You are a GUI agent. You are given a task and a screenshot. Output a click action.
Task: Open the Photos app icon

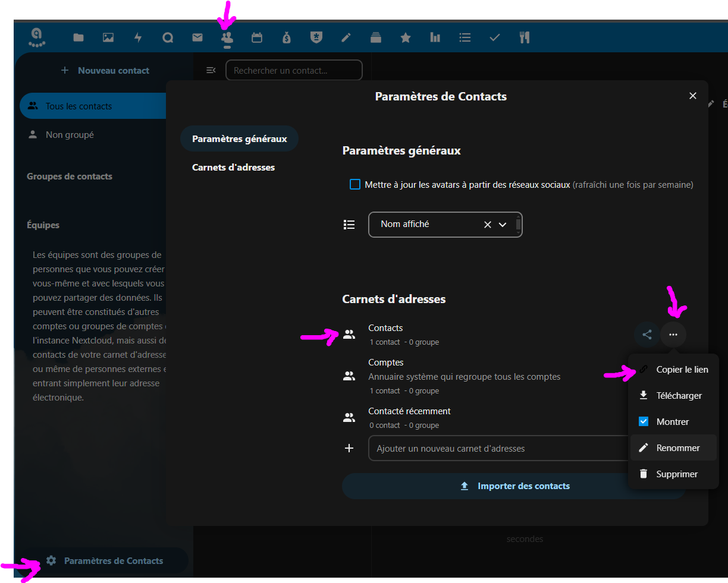(108, 38)
